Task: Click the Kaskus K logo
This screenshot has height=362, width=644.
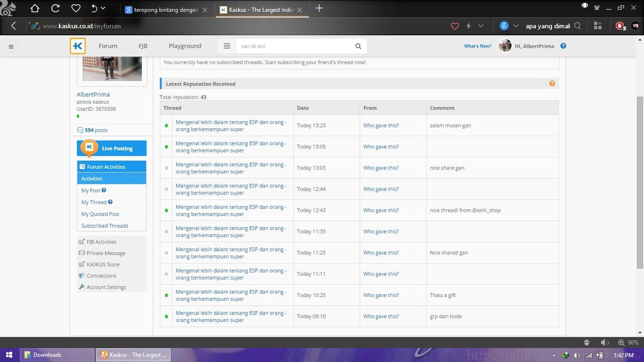Action: point(78,46)
